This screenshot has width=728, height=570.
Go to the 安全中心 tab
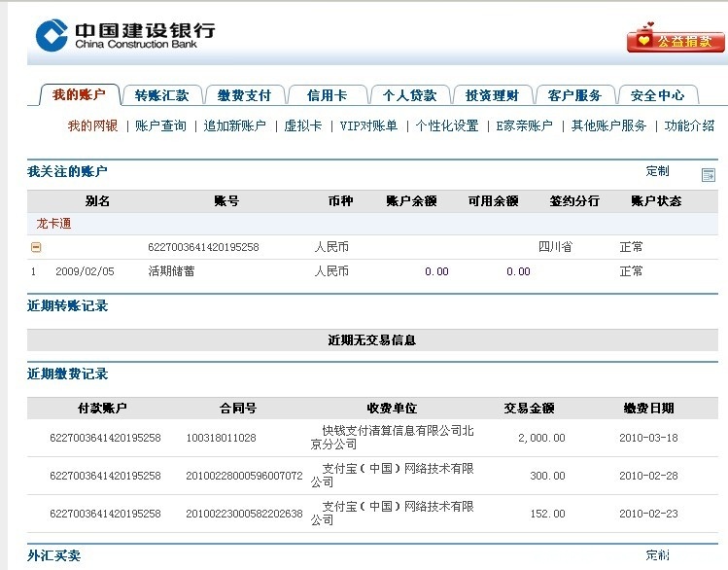pos(658,95)
